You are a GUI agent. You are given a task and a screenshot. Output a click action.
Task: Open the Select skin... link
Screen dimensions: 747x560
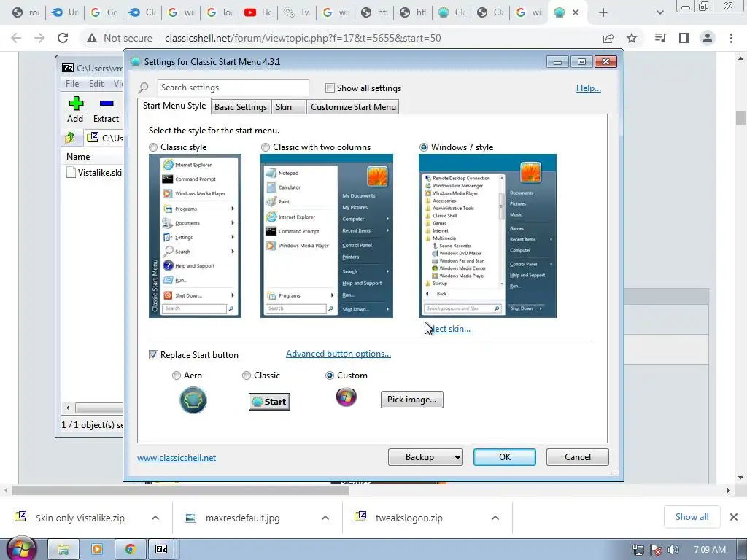(x=448, y=329)
